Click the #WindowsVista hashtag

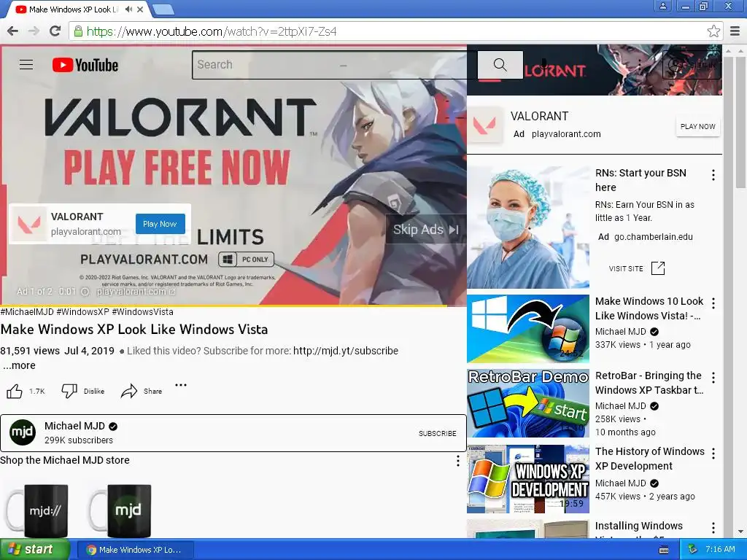tap(142, 312)
